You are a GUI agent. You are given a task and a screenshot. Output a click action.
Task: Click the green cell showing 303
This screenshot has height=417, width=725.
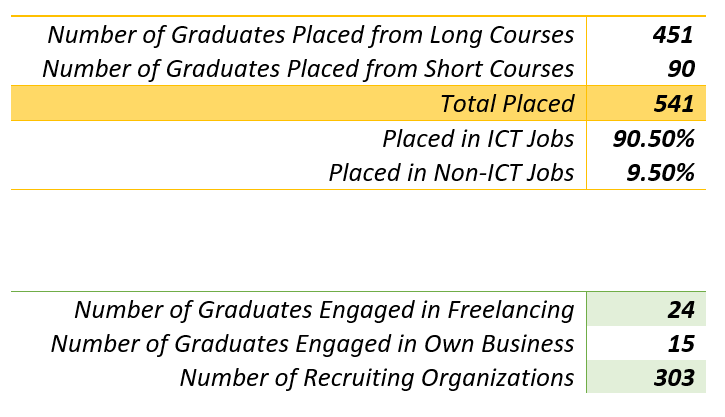[x=672, y=378]
